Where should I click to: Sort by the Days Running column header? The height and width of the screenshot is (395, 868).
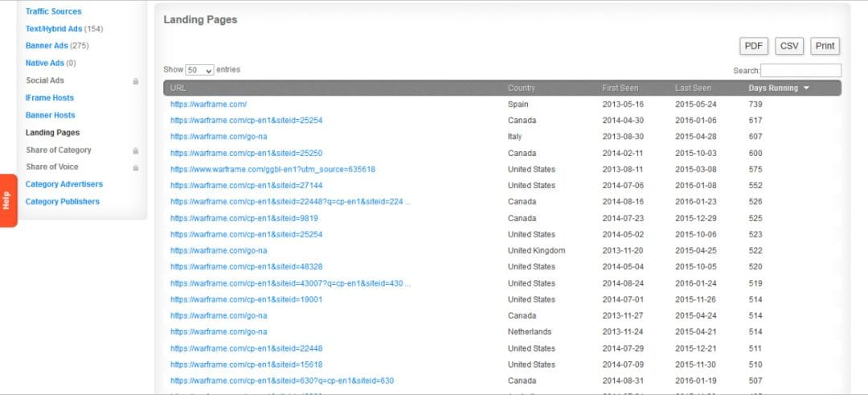point(773,88)
